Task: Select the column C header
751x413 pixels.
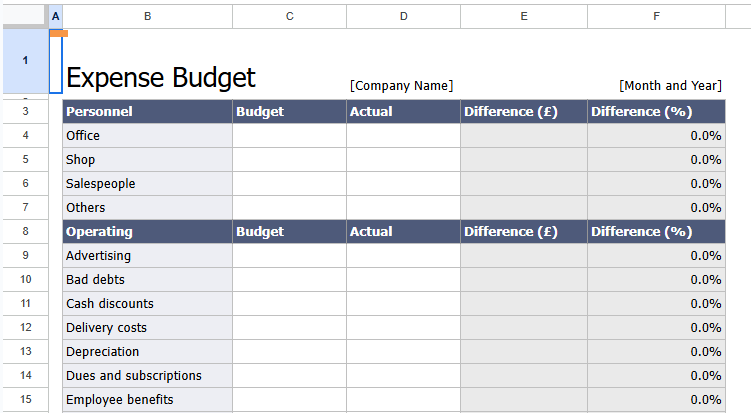Action: (289, 16)
